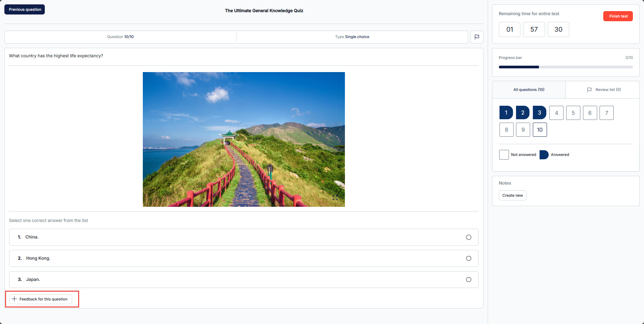Create a new note
The height and width of the screenshot is (324, 644).
tap(512, 195)
